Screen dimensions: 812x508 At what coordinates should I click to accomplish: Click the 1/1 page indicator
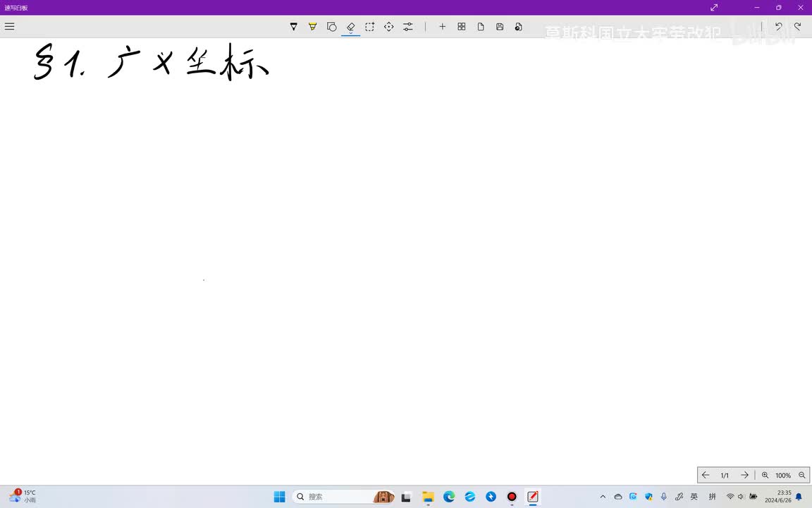pos(725,476)
